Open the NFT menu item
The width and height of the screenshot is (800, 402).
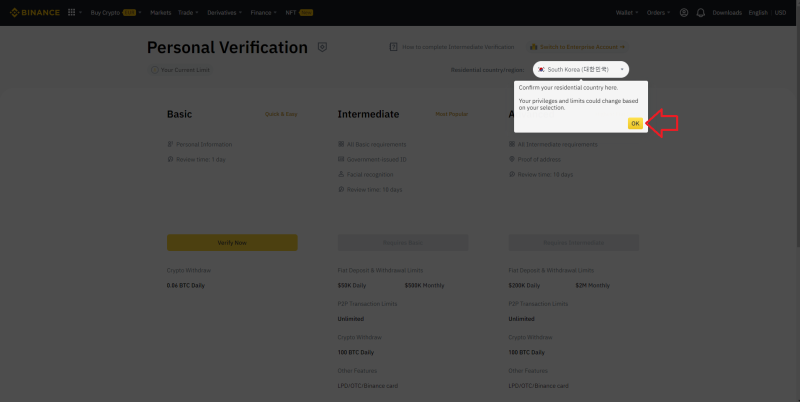tap(299, 12)
